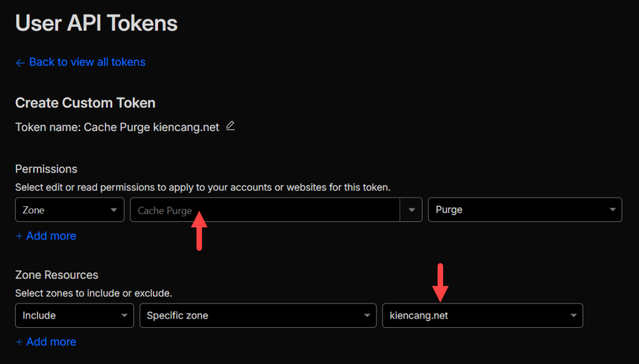Click the caret arrow in Specific zone selector

367,315
